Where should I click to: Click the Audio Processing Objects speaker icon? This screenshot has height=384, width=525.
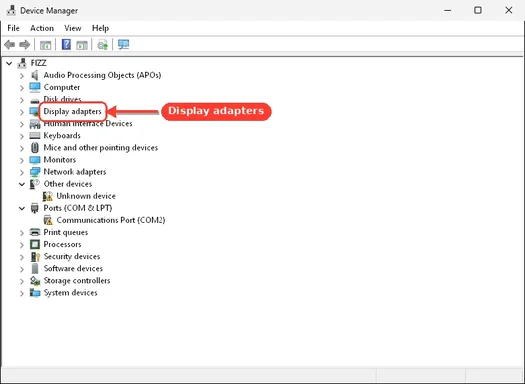pos(35,75)
